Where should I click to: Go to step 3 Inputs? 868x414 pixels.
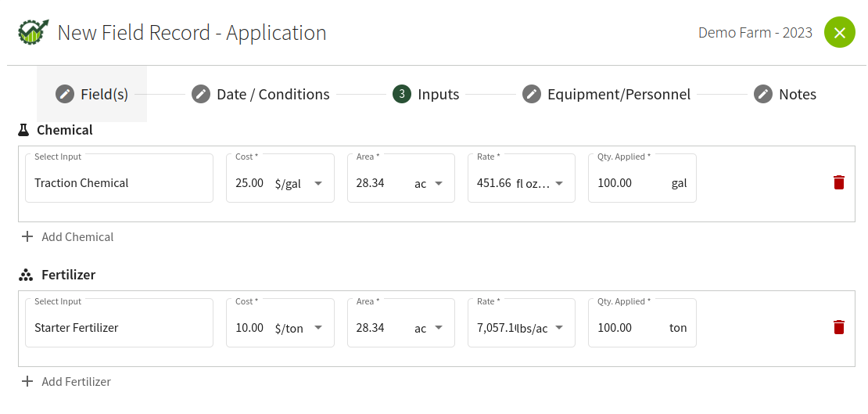425,94
